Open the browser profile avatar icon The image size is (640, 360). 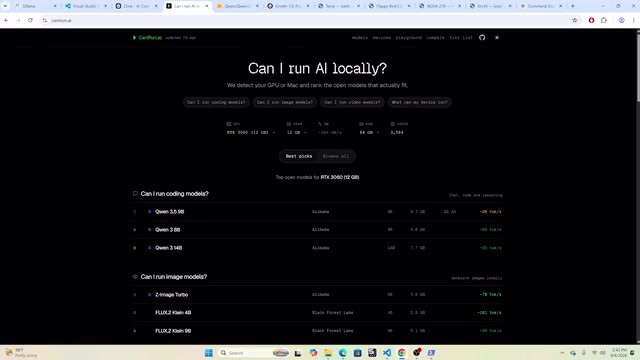coord(621,20)
